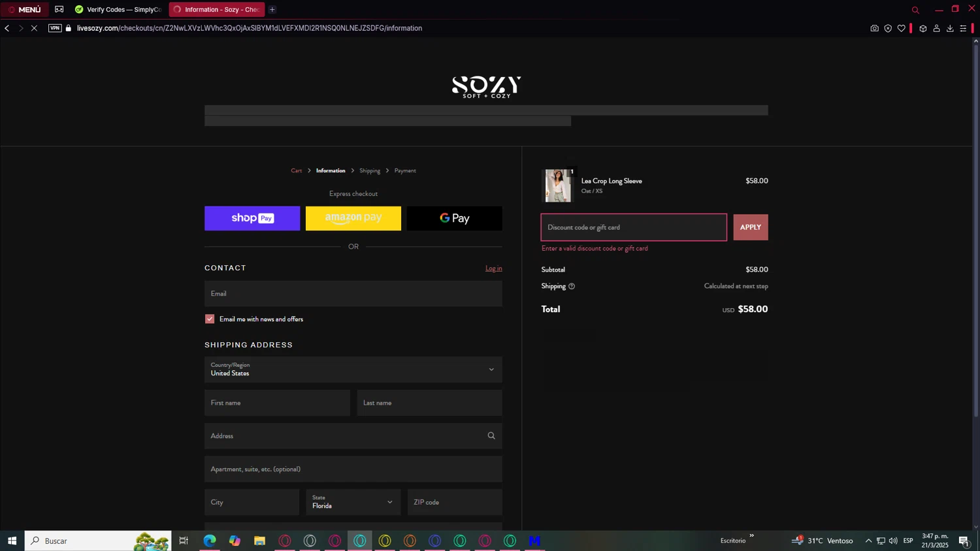Click the address search magnifier icon
The width and height of the screenshot is (980, 551).
(x=491, y=436)
